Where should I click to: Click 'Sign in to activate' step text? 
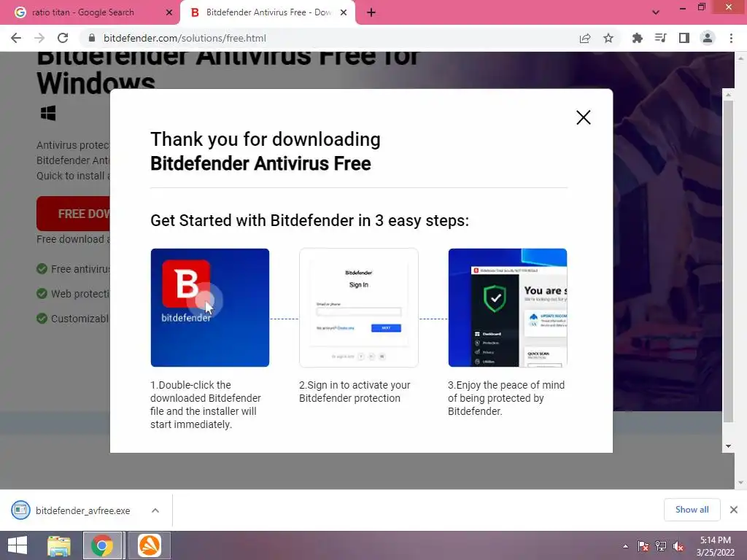tap(355, 392)
